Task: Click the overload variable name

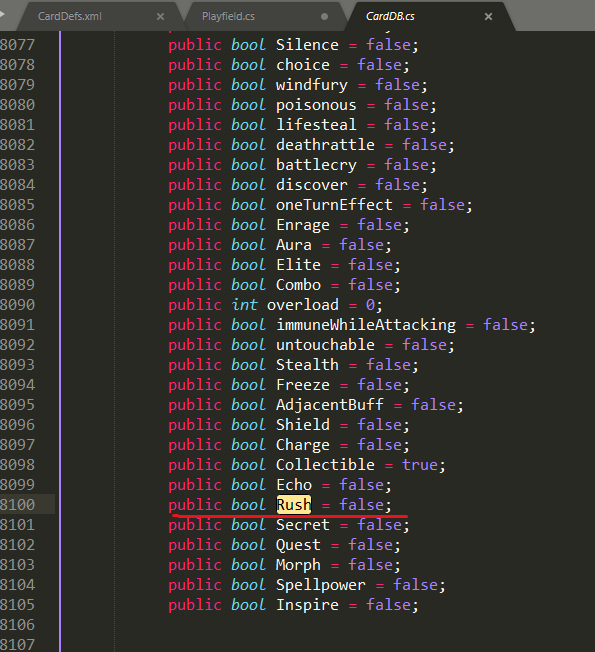Action: click(303, 305)
